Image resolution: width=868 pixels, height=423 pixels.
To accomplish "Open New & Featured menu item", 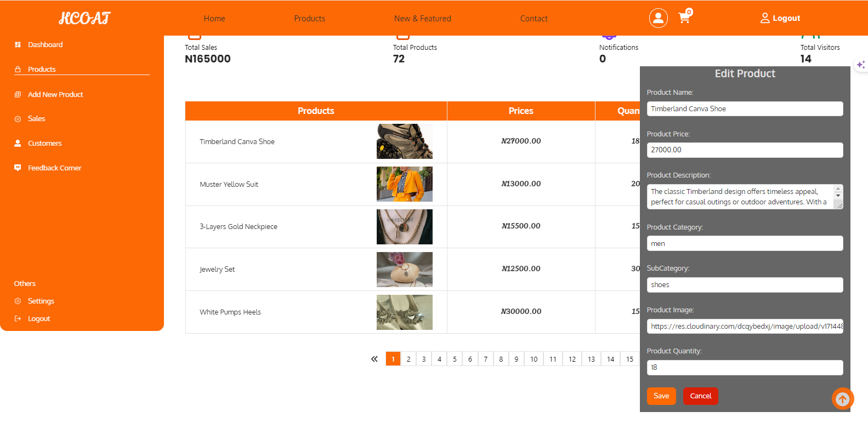I will click(x=423, y=19).
